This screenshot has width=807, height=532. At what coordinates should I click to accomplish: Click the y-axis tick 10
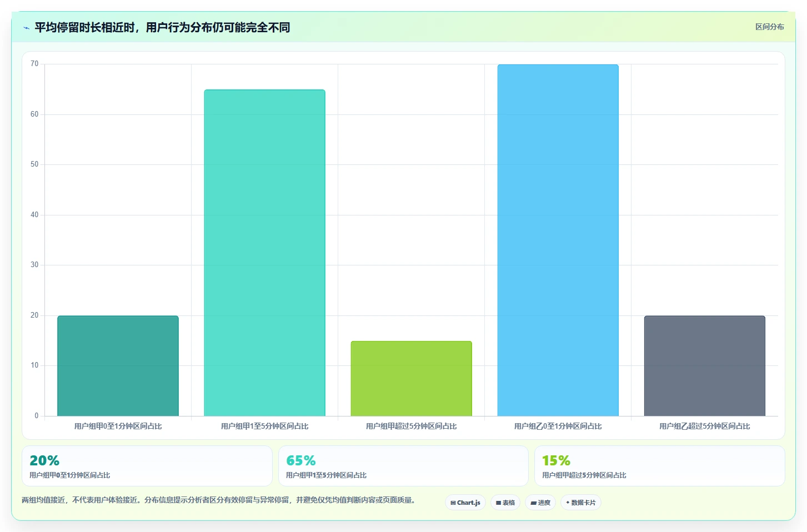pyautogui.click(x=34, y=365)
